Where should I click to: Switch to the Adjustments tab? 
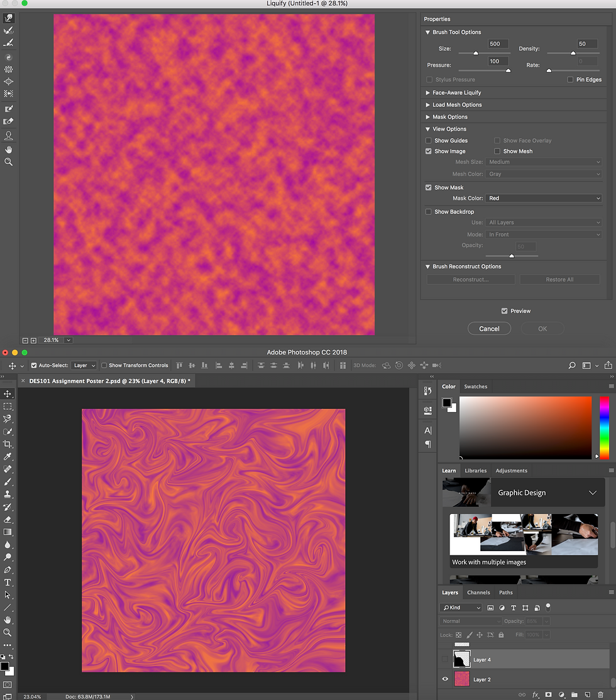click(x=511, y=471)
